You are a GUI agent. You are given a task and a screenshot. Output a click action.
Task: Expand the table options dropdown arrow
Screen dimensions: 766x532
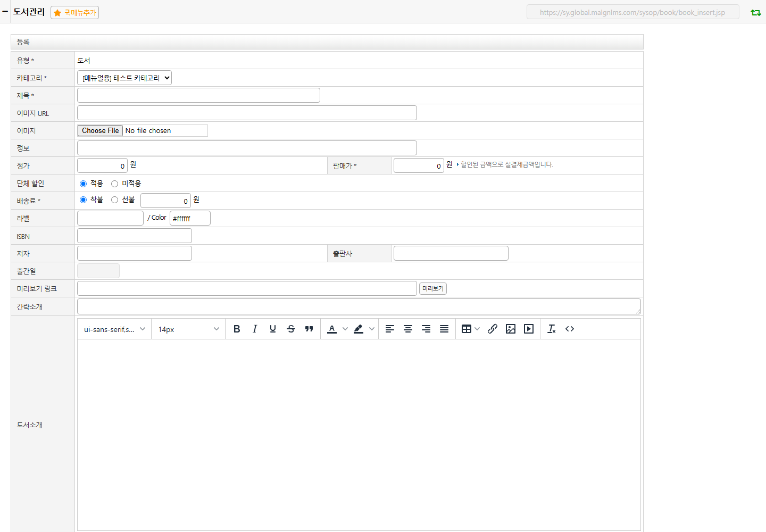point(477,329)
